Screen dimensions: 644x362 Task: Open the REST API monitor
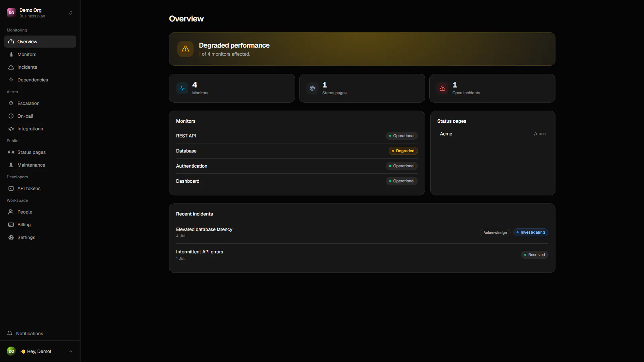tap(297, 136)
